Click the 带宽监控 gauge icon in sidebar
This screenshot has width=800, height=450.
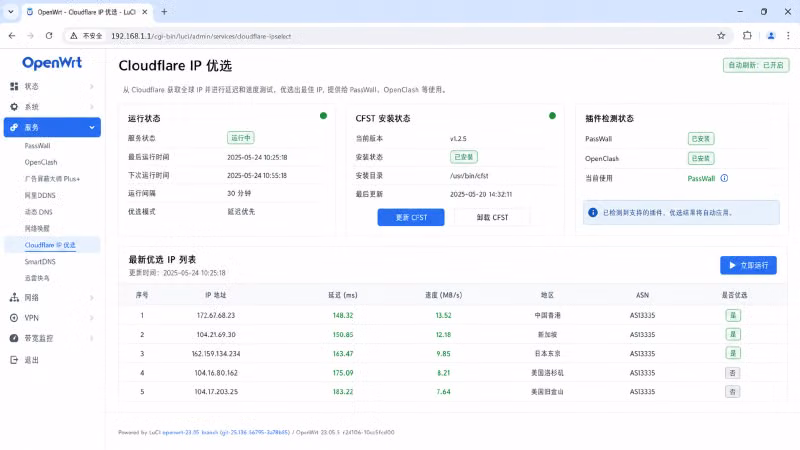pos(14,338)
